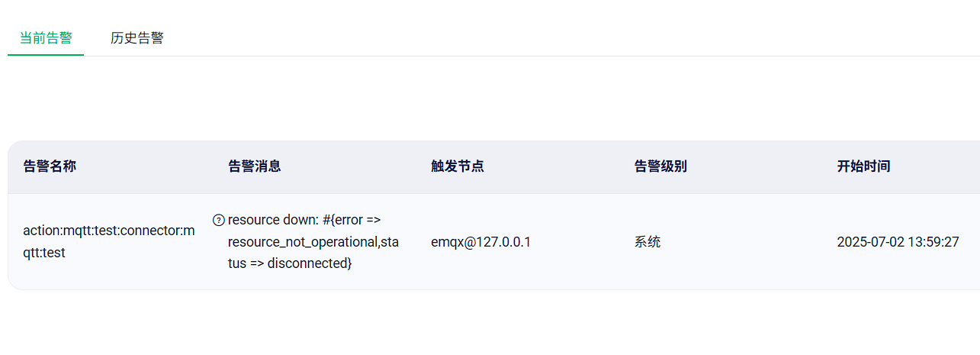Click the 'qtt:test' wrapped alarm name line
The height and width of the screenshot is (355, 980).
click(44, 253)
